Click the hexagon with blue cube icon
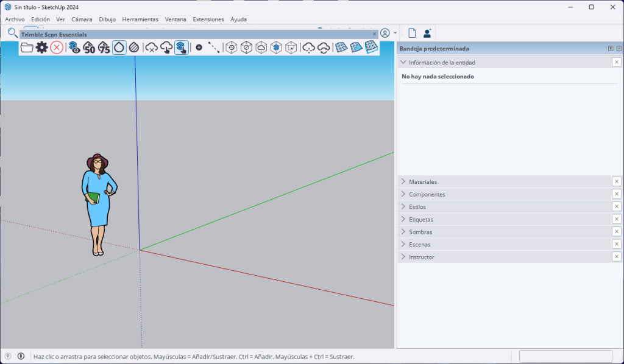The image size is (624, 364). pos(276,47)
